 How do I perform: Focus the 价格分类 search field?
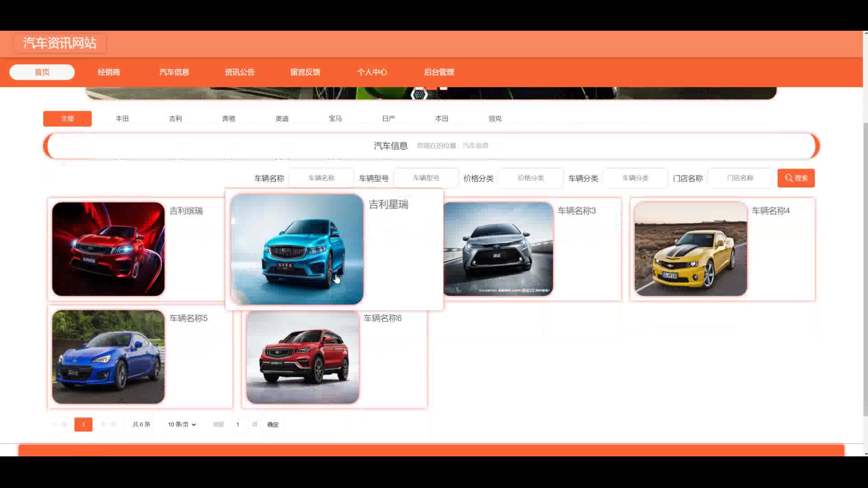pos(531,178)
